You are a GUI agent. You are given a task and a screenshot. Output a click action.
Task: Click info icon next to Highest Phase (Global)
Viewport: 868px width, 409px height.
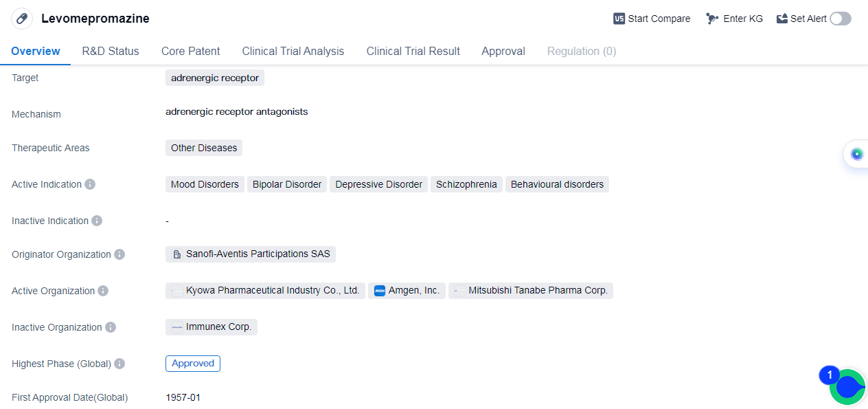(119, 364)
